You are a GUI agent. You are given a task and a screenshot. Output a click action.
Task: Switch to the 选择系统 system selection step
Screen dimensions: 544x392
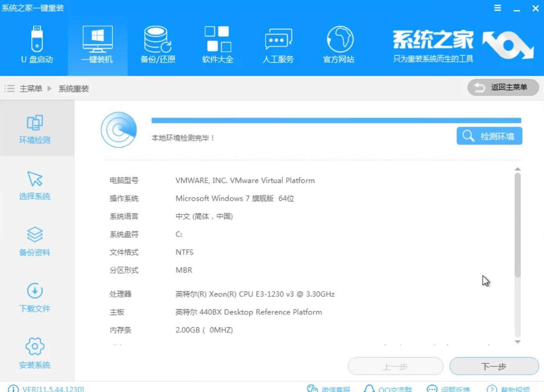click(x=35, y=186)
